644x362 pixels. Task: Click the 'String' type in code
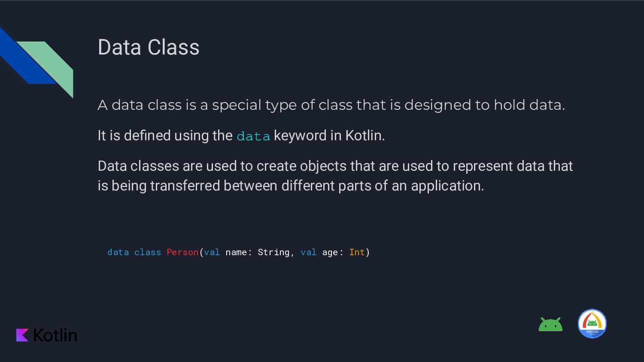273,252
